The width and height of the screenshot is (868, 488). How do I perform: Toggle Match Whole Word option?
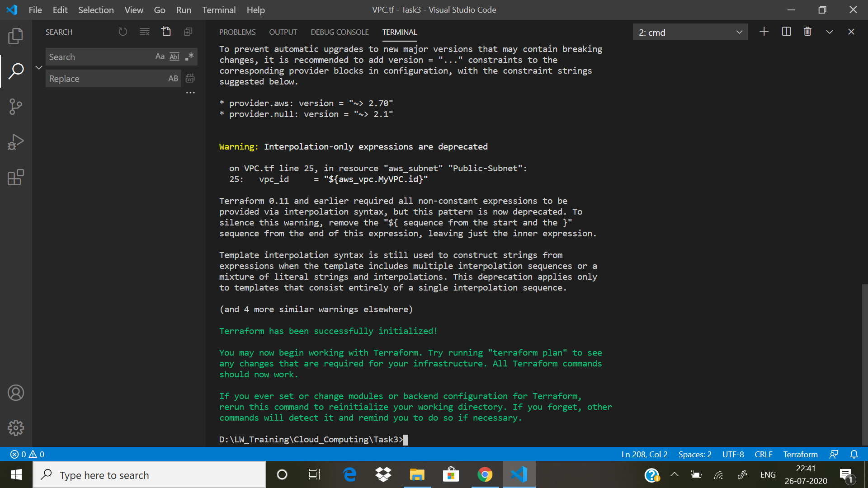click(175, 56)
